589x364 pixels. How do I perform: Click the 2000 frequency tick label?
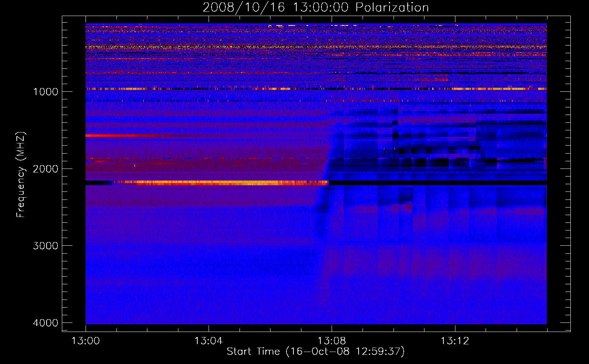(x=46, y=169)
